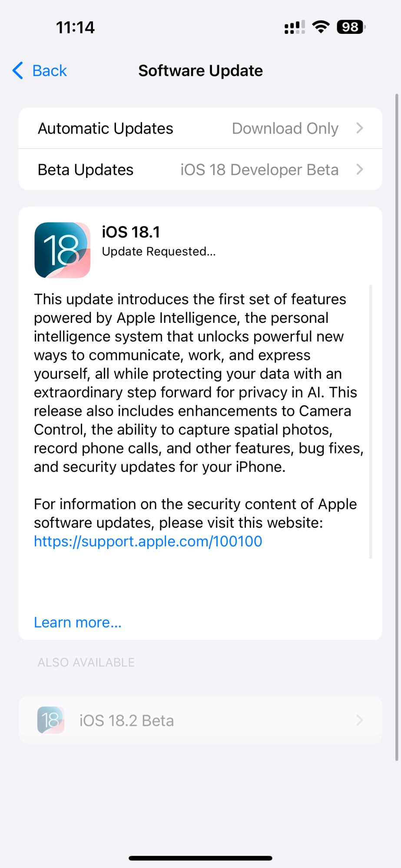Tap Learn more link

tap(78, 622)
